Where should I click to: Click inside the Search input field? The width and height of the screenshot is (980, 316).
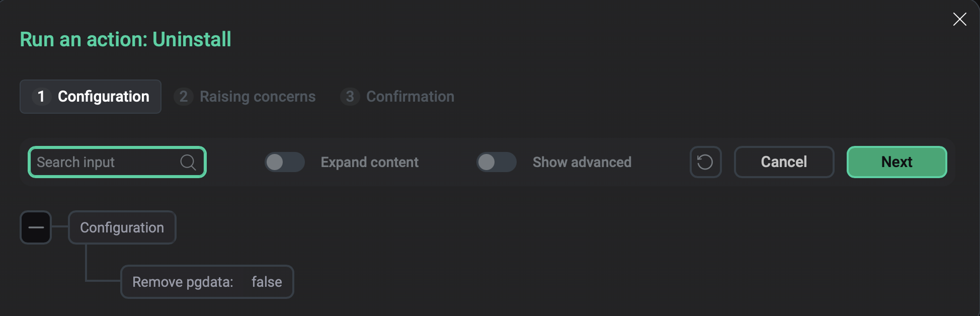click(101, 162)
